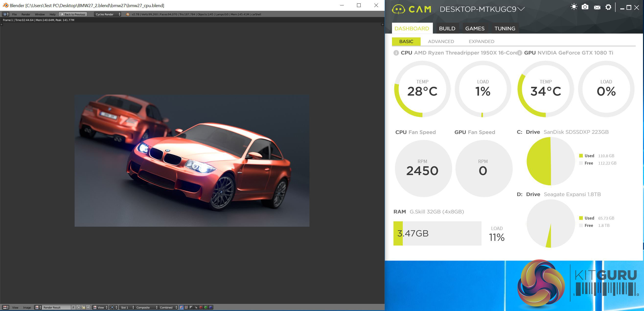
Task: Click the open image folder icon
Action: coord(83,307)
